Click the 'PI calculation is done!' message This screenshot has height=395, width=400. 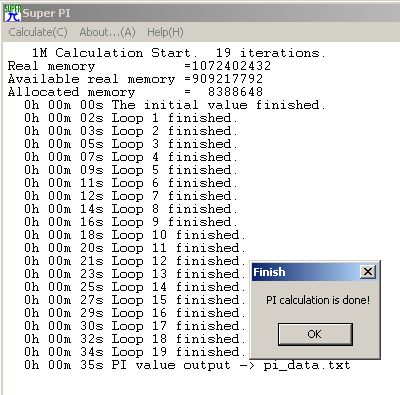318,300
